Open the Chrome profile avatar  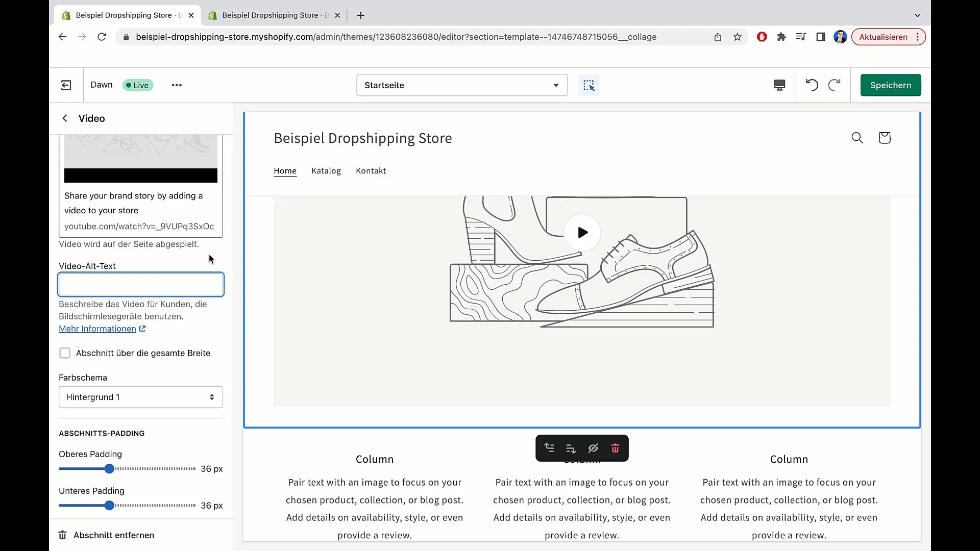[840, 37]
